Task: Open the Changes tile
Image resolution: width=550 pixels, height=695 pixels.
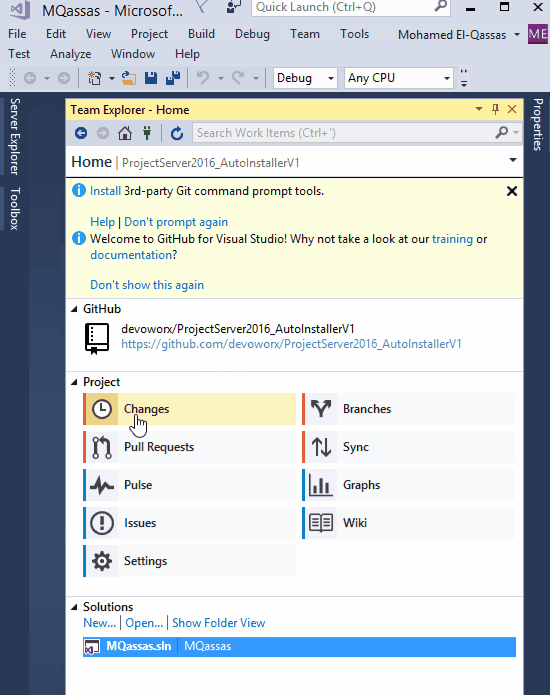Action: (x=189, y=409)
